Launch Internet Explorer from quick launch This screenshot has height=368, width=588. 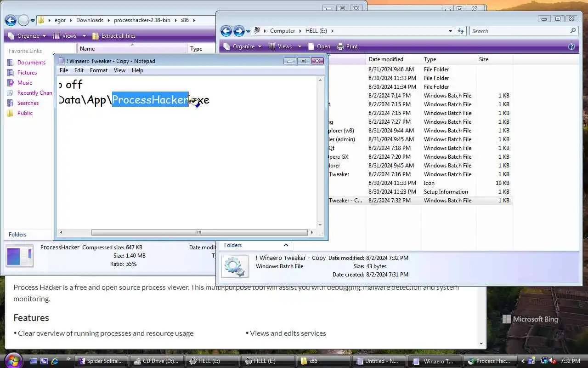[x=55, y=361]
